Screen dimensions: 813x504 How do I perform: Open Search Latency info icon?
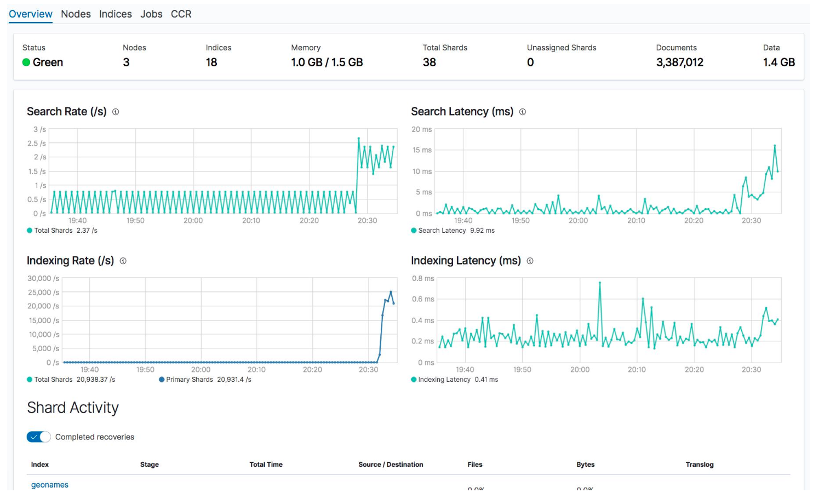(523, 112)
